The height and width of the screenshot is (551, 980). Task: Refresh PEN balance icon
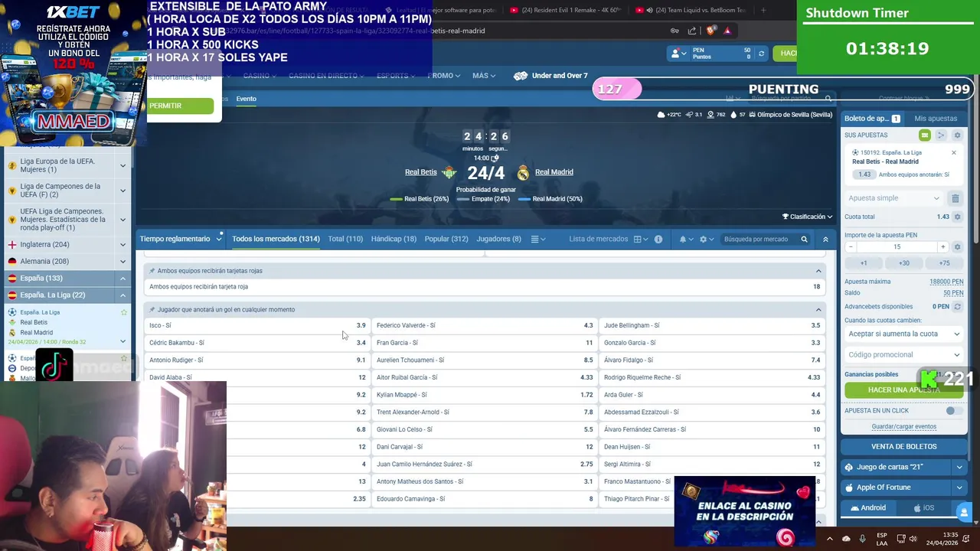[x=761, y=54]
